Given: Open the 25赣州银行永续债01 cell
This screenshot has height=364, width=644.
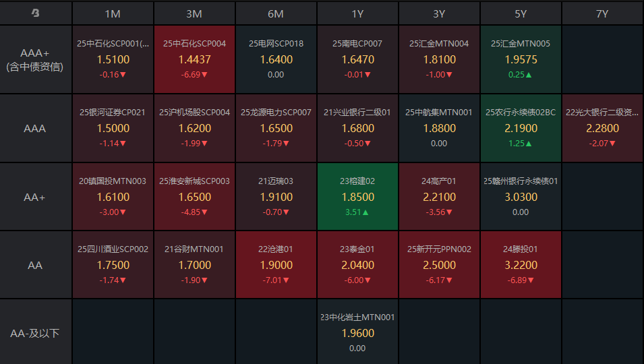Looking at the screenshot, I should coord(521,197).
